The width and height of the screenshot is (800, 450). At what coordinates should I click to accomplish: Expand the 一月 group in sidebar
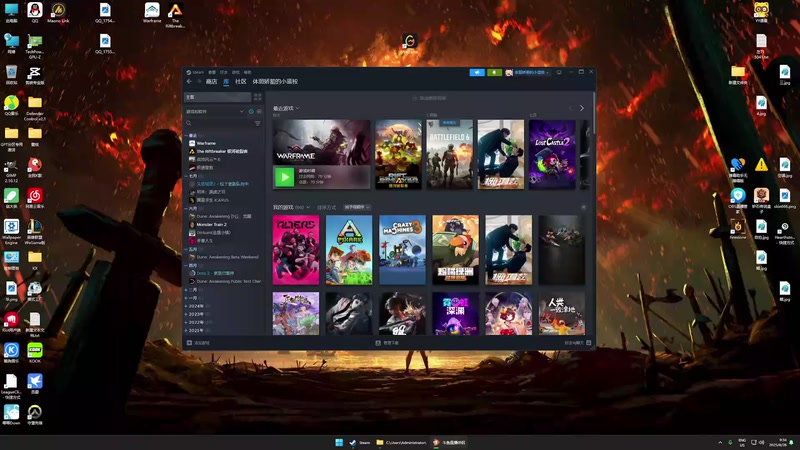tap(192, 298)
